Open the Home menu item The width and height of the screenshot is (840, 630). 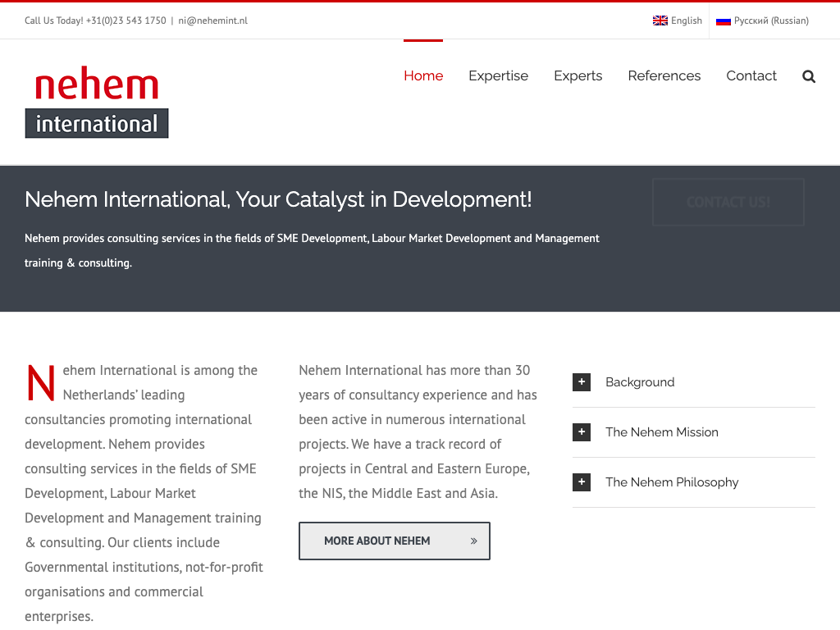(x=423, y=75)
